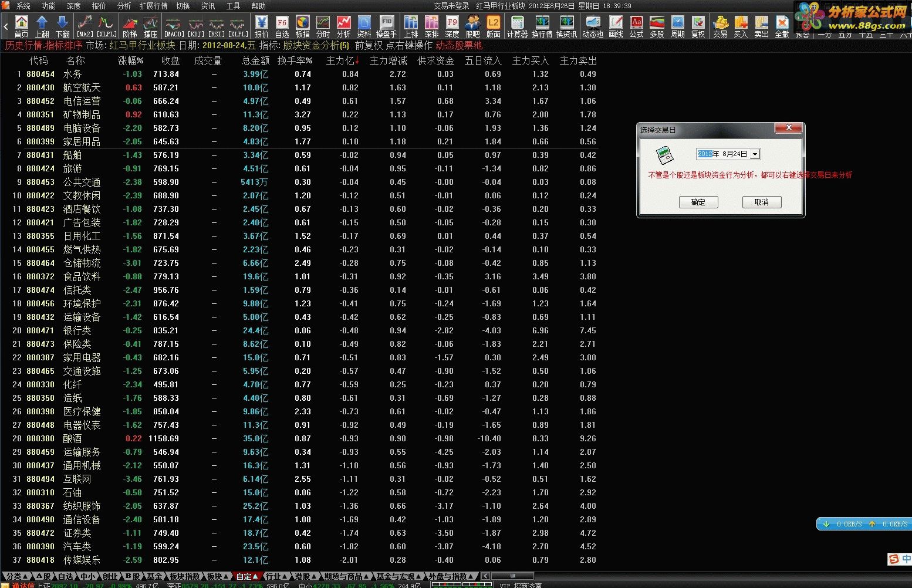Collapse toolbar with left chevron arrow
The image size is (912, 588).
point(5,26)
